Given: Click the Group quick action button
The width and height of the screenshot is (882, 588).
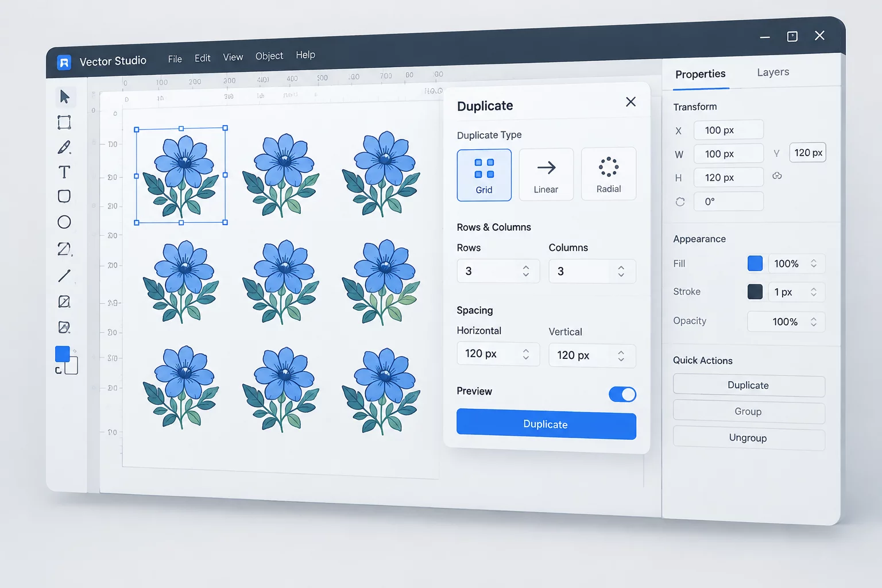Looking at the screenshot, I should click(749, 412).
